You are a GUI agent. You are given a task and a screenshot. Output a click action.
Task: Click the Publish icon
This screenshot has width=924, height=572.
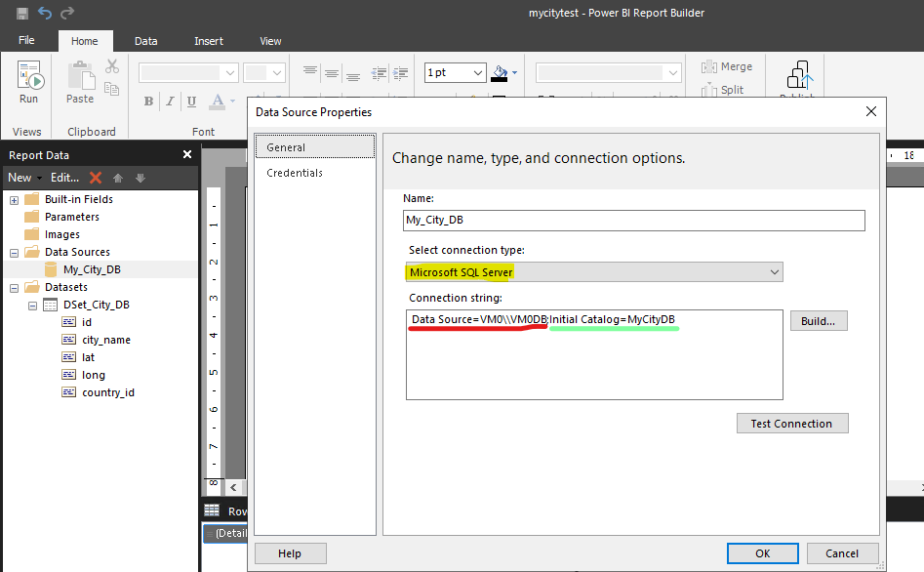point(800,75)
